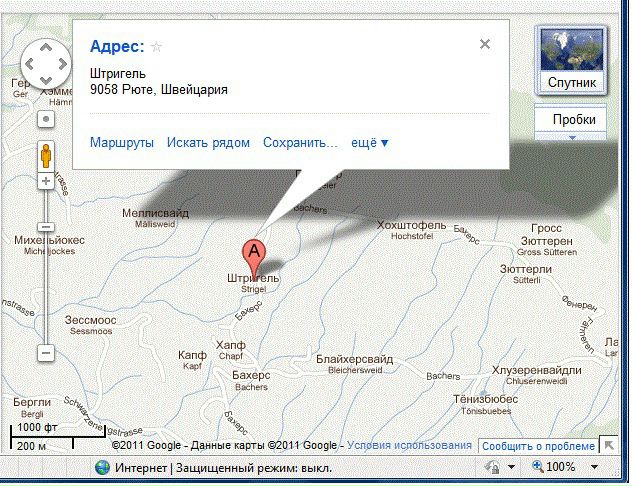Pan the map down with the south arrow
Screen dimensions: 632x486
(46, 80)
